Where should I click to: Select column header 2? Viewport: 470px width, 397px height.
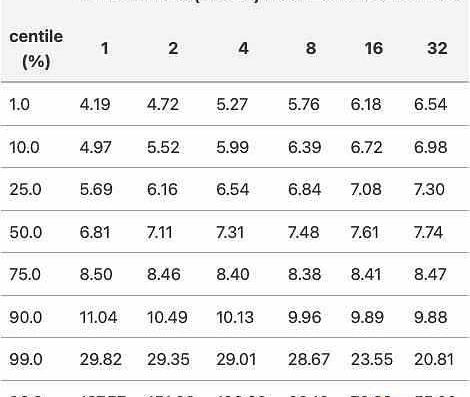pyautogui.click(x=173, y=48)
